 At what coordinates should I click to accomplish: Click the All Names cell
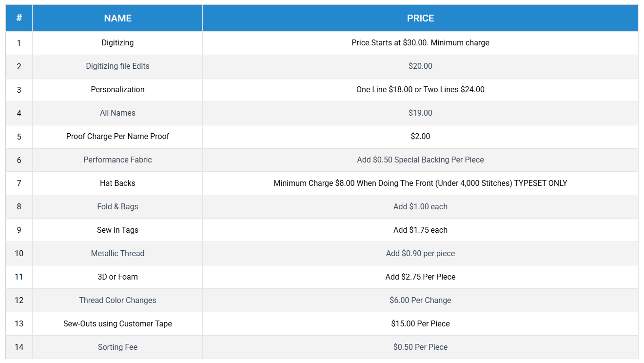click(x=117, y=113)
